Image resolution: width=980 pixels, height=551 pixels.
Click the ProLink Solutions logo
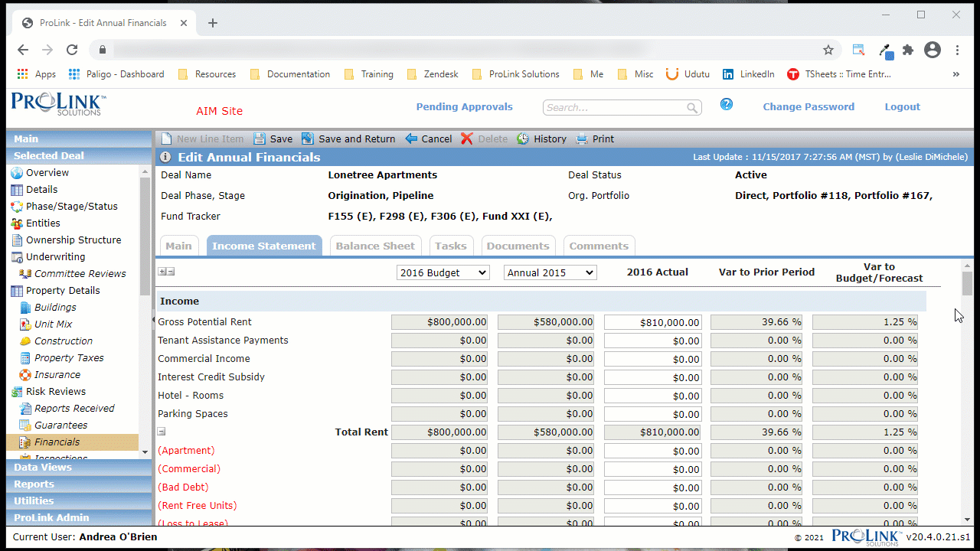(58, 104)
